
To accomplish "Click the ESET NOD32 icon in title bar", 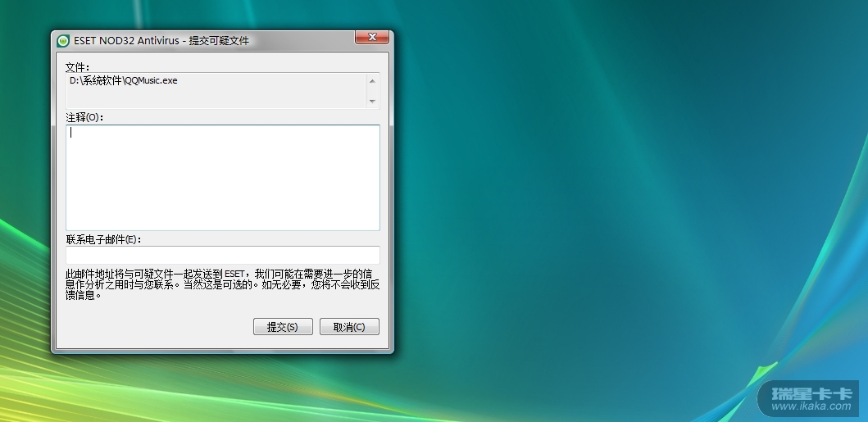I will click(x=63, y=41).
